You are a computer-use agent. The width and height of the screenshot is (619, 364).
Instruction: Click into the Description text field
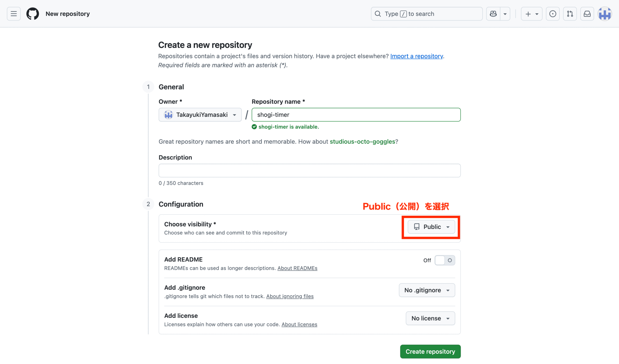pos(309,171)
